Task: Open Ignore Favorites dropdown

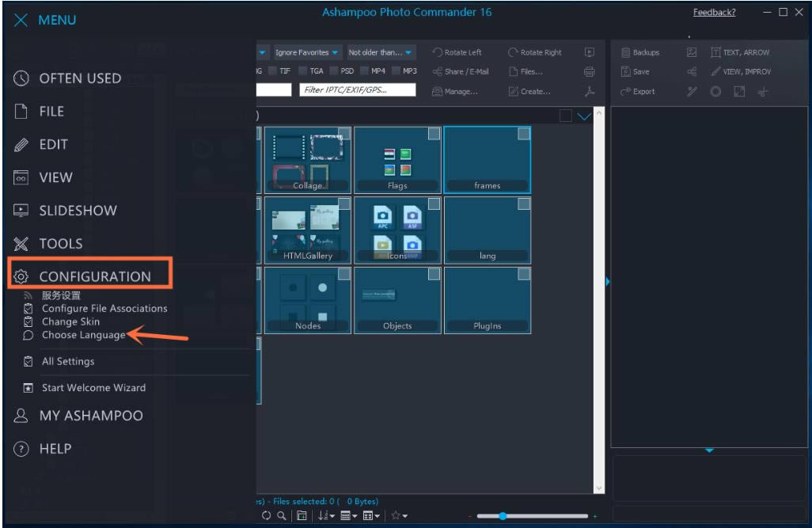Action: [306, 52]
